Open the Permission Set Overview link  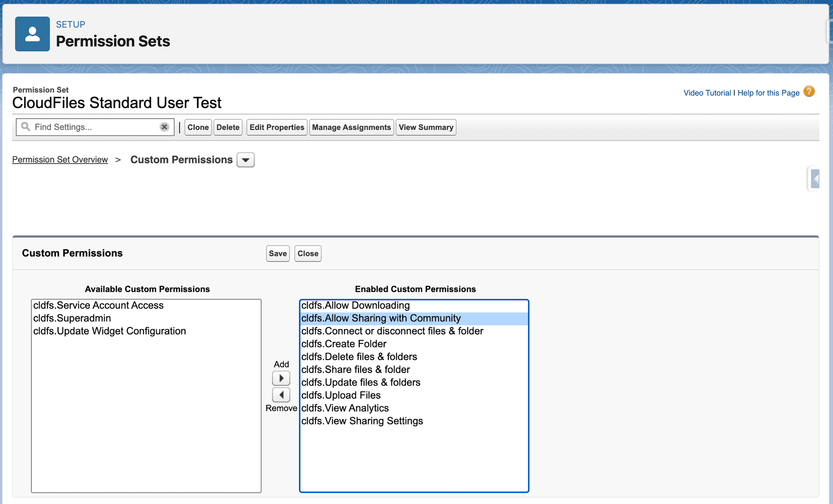(60, 160)
